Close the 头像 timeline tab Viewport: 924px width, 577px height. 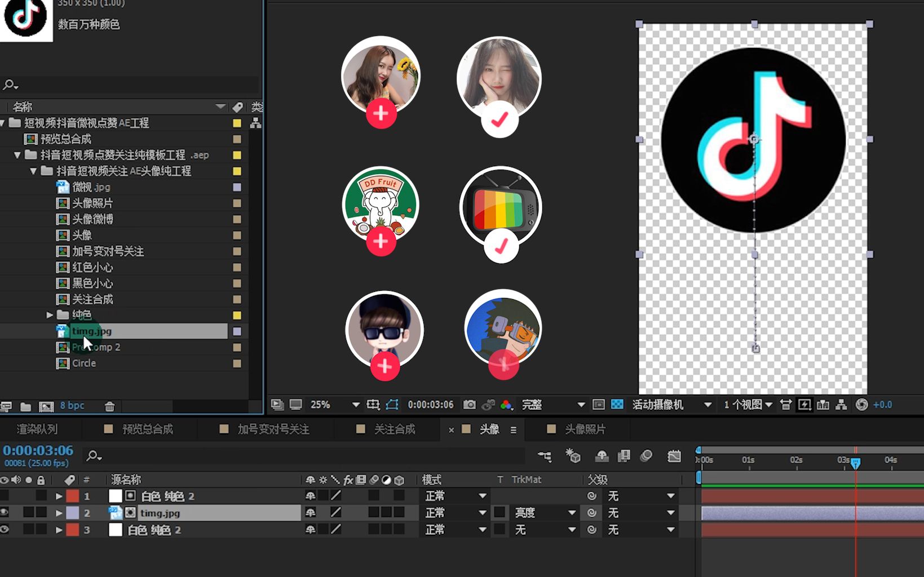click(451, 430)
